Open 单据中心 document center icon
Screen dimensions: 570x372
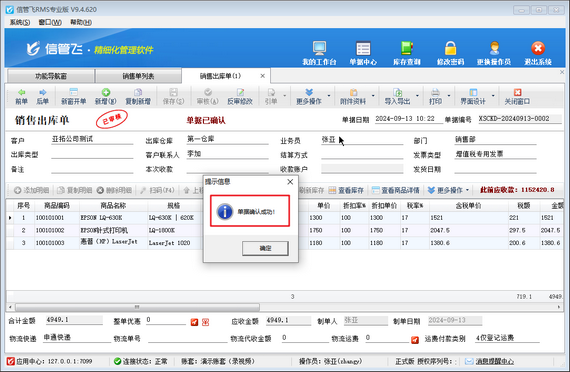click(363, 48)
